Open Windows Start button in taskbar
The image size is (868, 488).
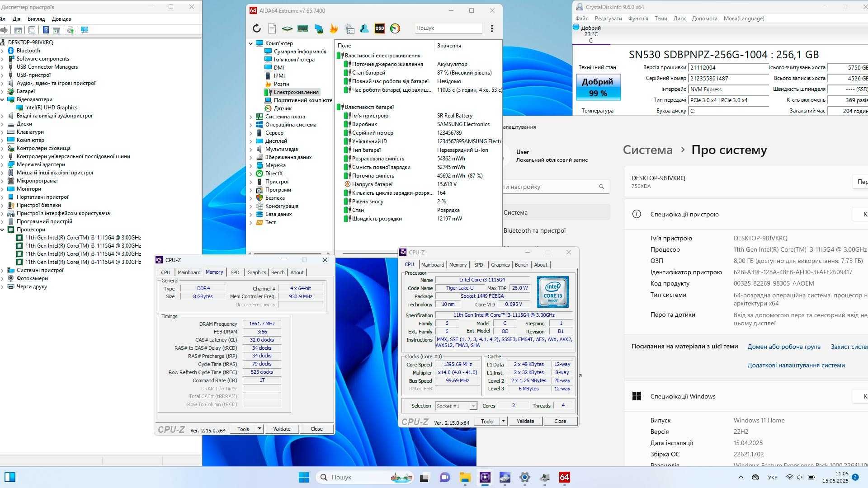click(x=304, y=477)
